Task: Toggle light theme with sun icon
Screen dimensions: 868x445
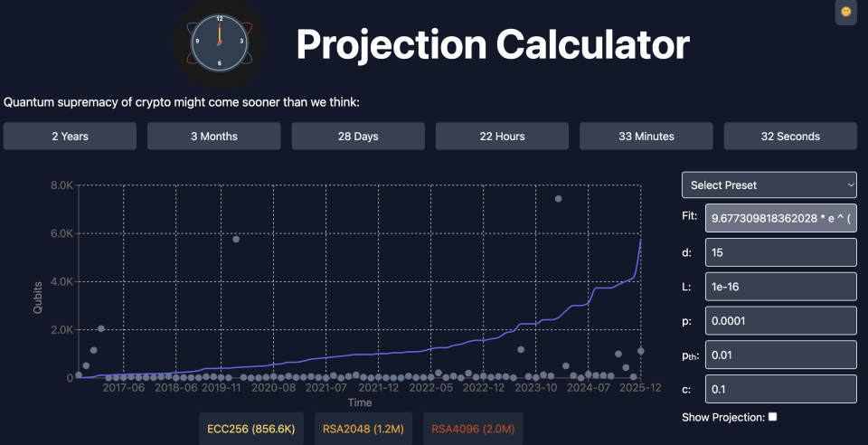Action: point(845,12)
